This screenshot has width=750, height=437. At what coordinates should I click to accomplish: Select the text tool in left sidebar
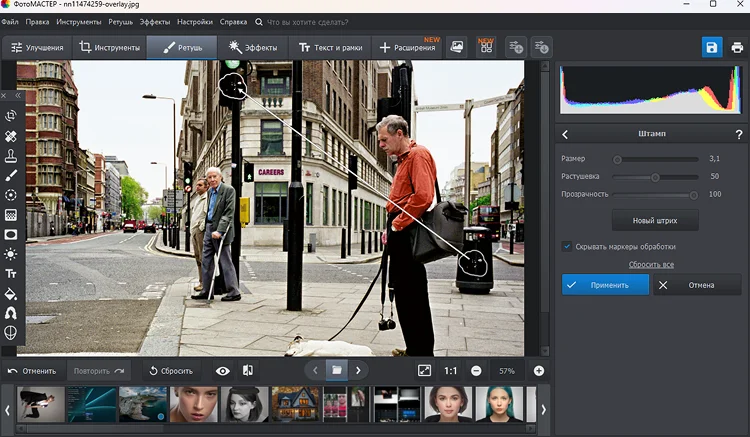click(x=11, y=273)
